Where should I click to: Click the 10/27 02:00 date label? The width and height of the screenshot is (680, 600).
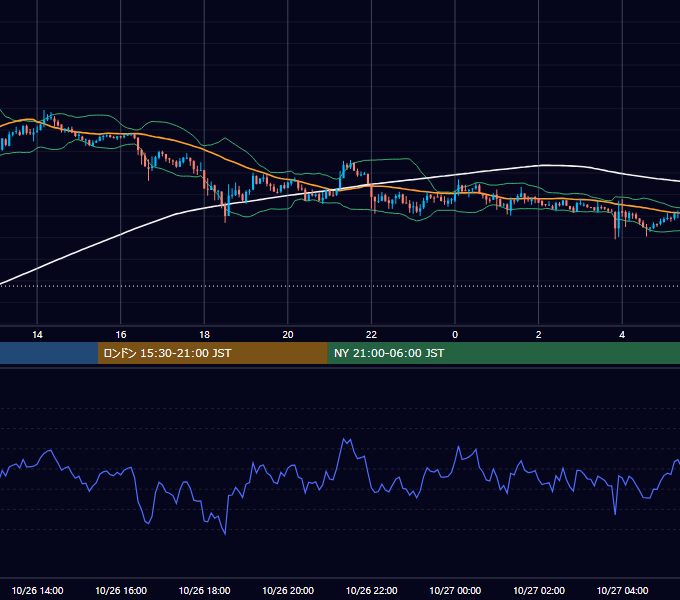point(539,590)
